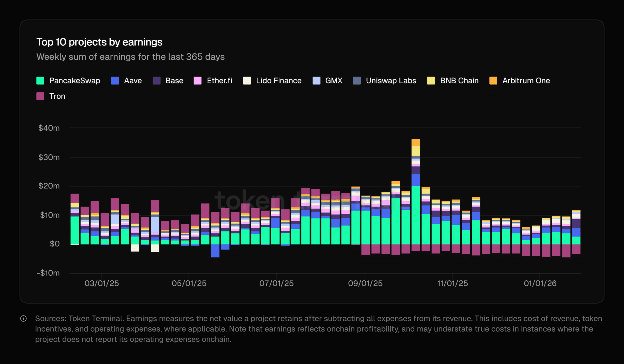Click the Ether.fi pink legend swatch
This screenshot has height=364, width=624.
[x=198, y=80]
